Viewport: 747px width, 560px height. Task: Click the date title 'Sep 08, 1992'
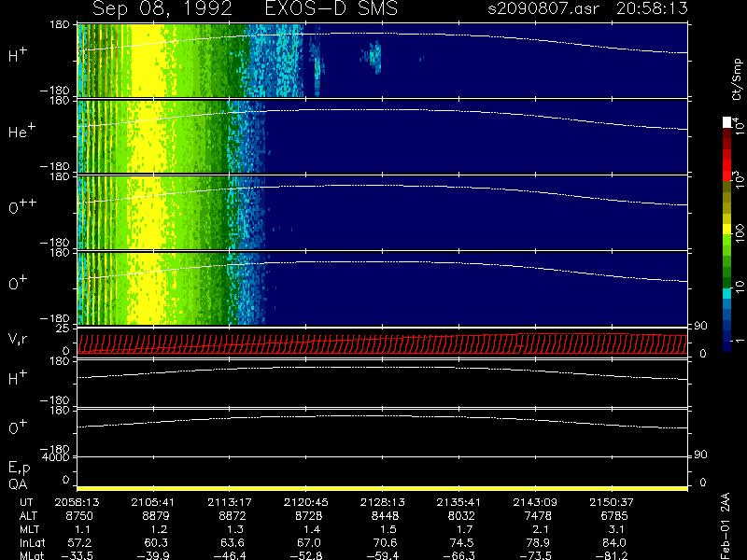[162, 8]
